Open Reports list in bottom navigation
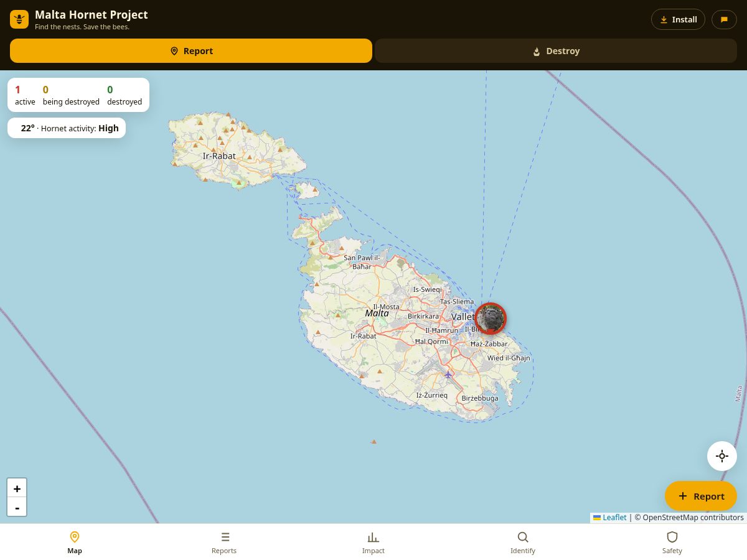 (x=224, y=542)
